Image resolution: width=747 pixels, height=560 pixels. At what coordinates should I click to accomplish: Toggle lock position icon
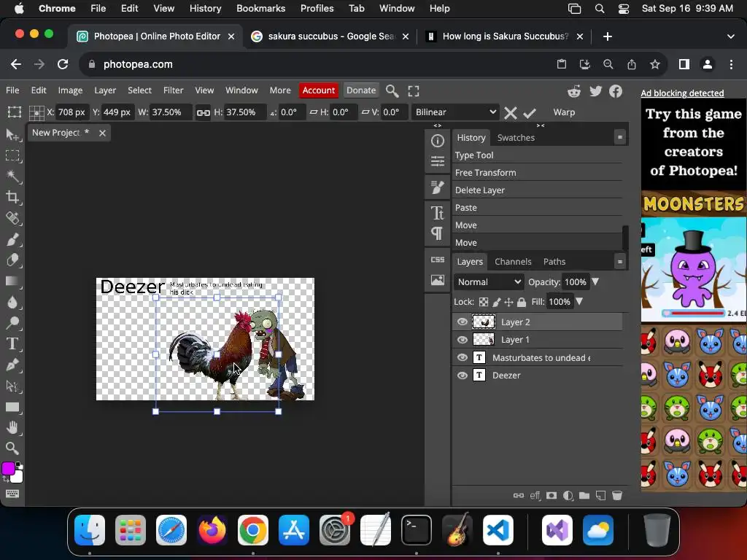point(508,302)
